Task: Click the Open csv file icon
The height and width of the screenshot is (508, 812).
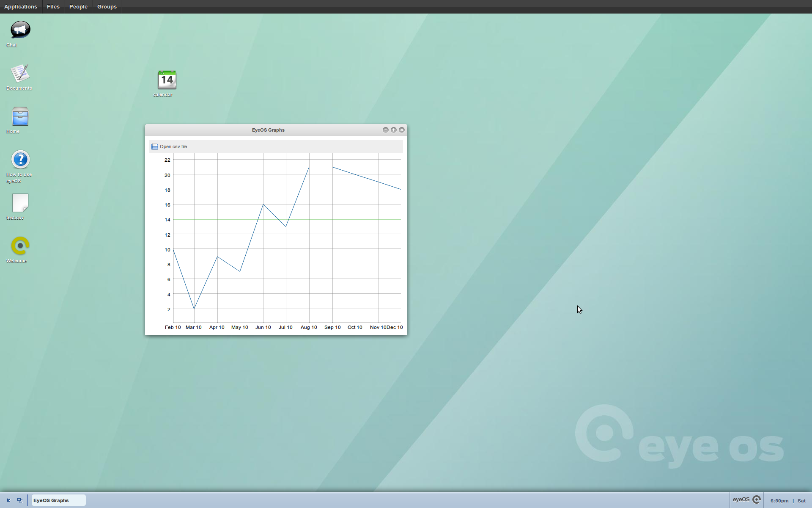Action: [x=154, y=146]
